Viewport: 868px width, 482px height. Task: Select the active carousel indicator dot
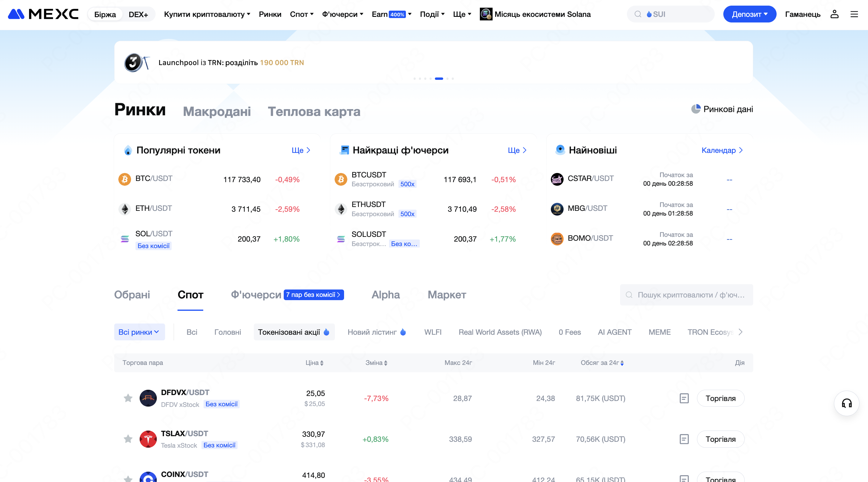439,78
